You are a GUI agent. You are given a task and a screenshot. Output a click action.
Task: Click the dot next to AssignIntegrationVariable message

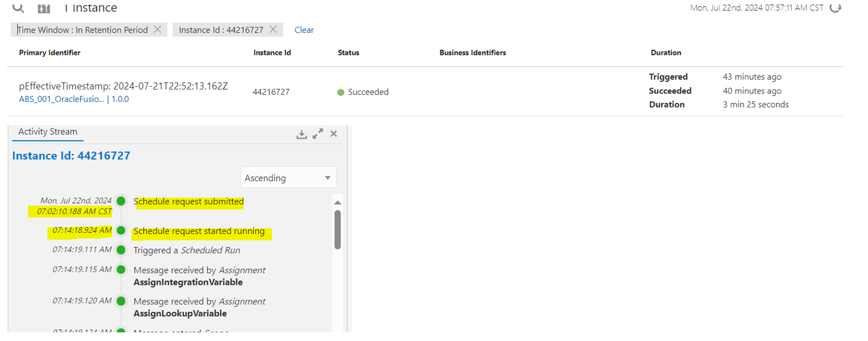(x=121, y=269)
